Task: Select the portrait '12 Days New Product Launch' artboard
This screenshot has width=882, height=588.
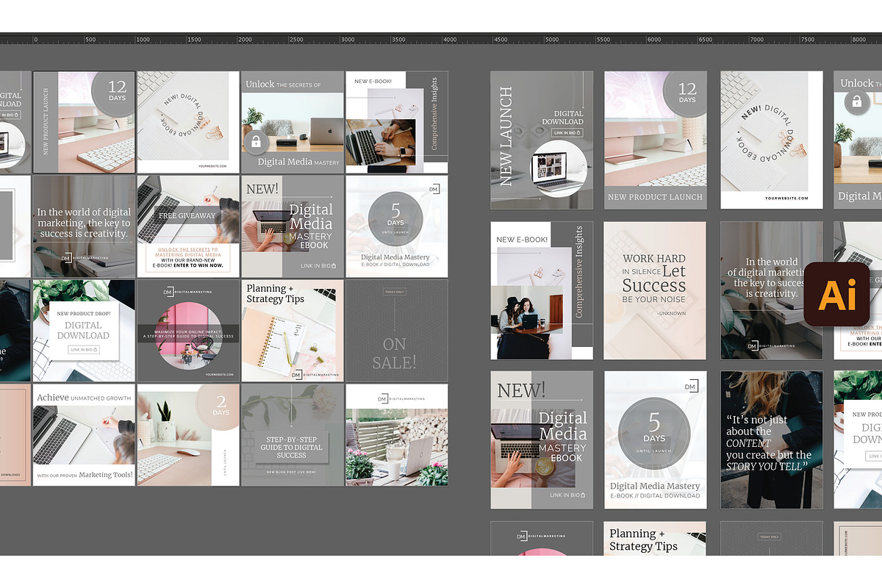Action: point(656,140)
